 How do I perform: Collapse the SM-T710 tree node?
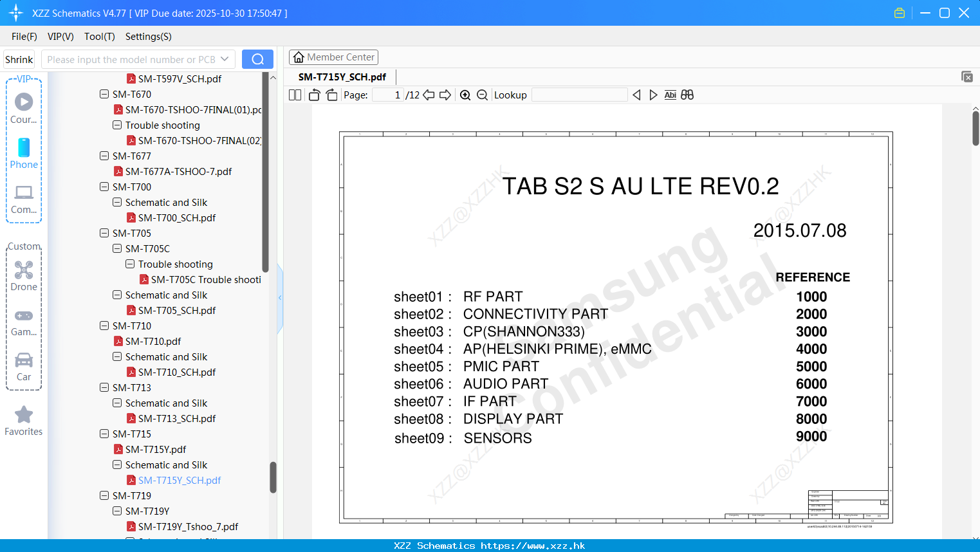point(104,326)
